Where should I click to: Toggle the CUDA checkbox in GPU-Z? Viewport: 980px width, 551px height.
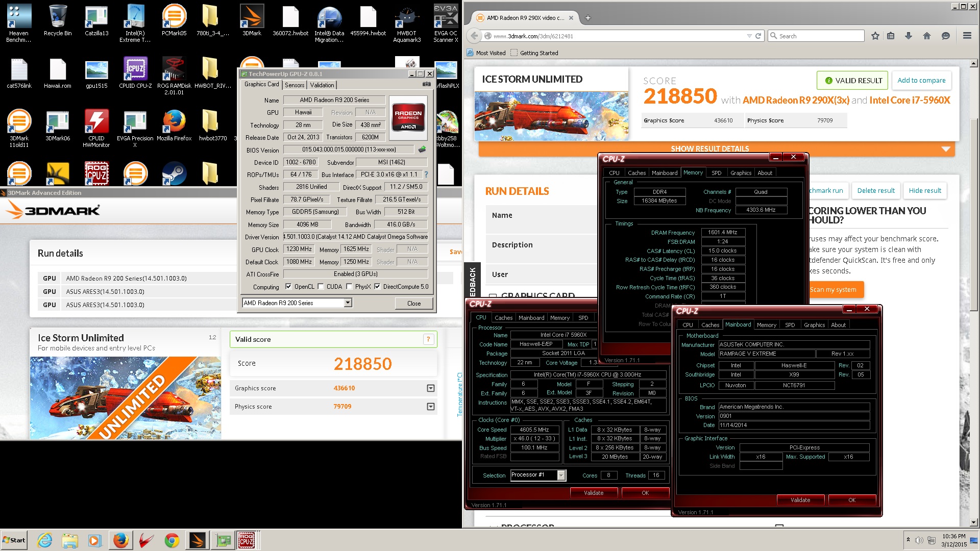tap(321, 287)
